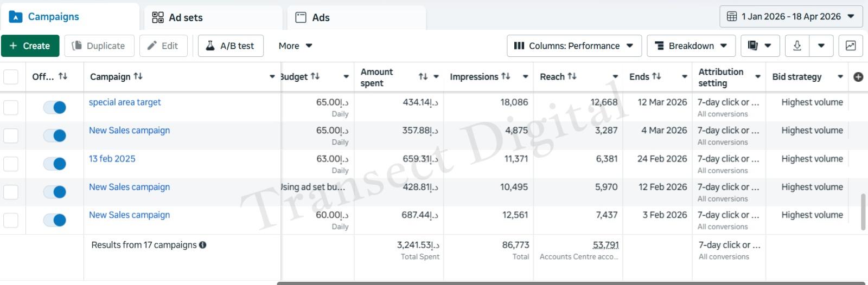Open the More dropdown menu
This screenshot has width=868, height=285.
click(295, 46)
